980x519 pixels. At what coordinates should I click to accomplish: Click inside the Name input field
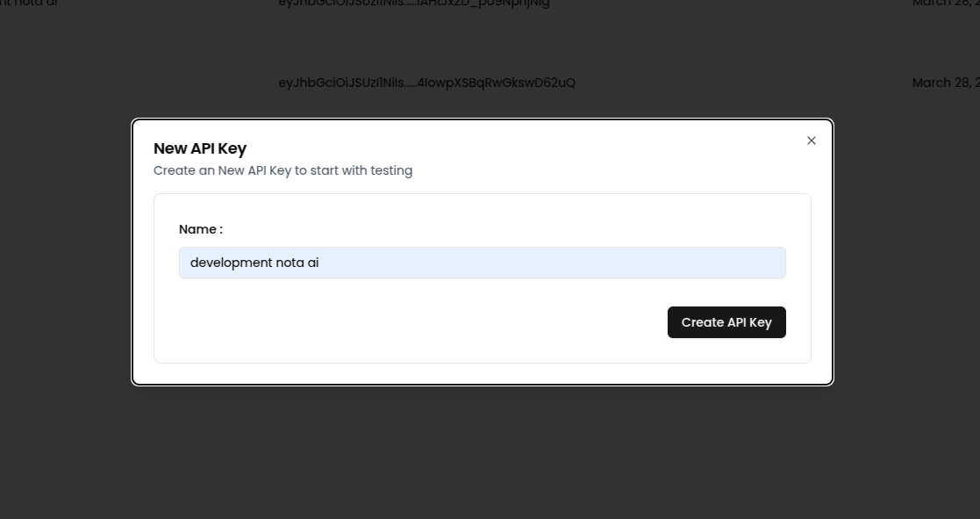pos(482,263)
